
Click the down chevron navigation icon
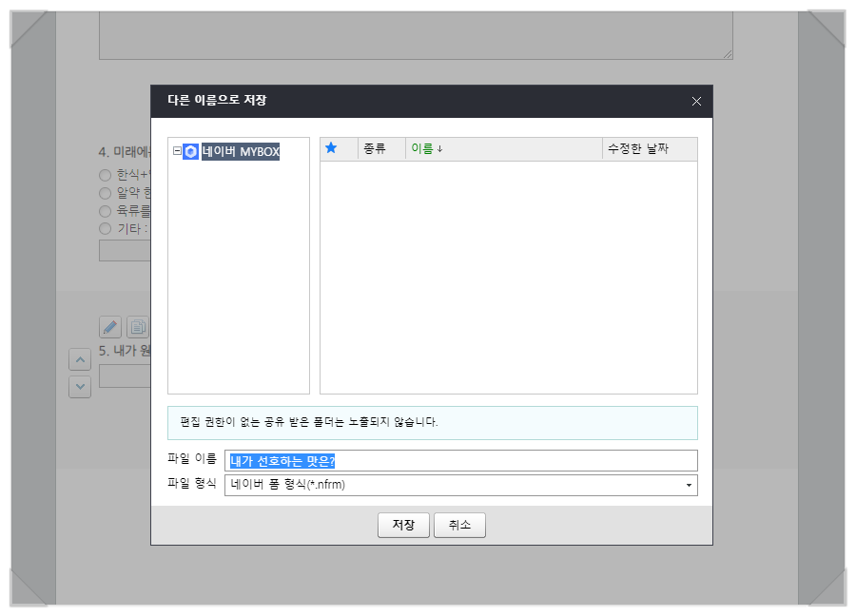pos(80,387)
